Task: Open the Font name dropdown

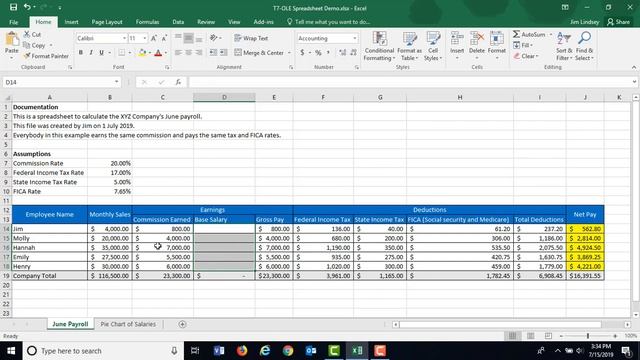Action: coord(124,38)
